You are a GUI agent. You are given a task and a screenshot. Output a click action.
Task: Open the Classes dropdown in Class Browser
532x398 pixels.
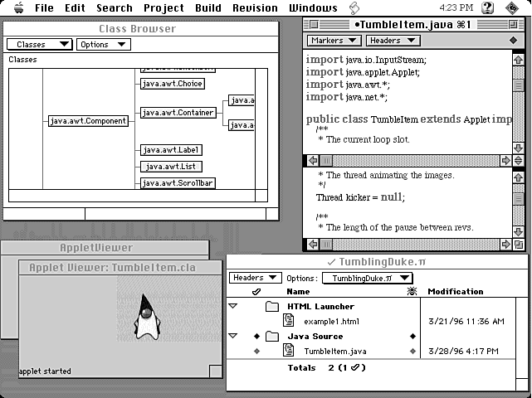[x=39, y=45]
